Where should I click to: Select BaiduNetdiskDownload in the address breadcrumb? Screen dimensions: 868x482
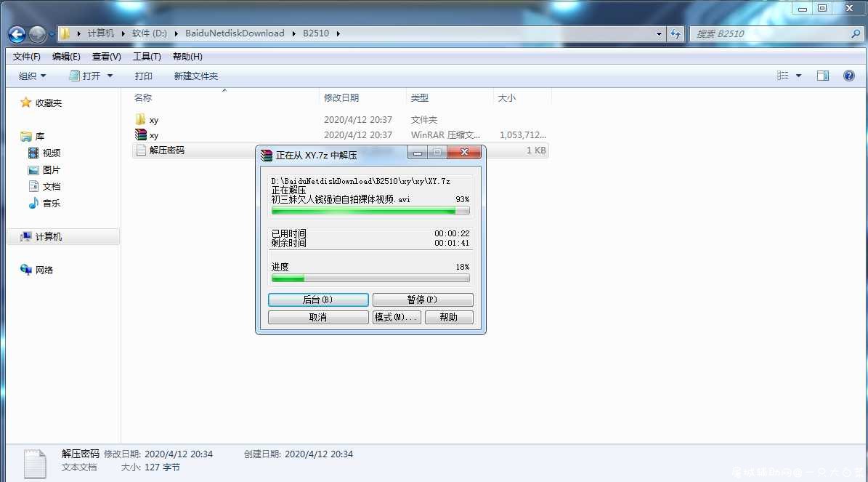[x=235, y=33]
